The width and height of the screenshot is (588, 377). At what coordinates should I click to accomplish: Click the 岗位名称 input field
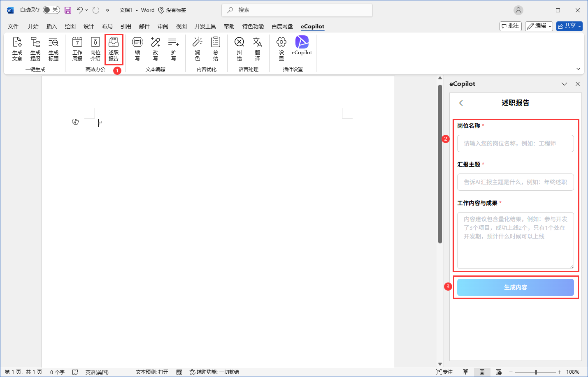tap(515, 143)
